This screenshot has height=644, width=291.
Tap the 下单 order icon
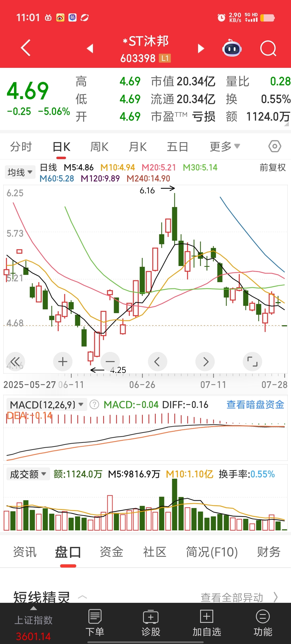click(x=95, y=623)
